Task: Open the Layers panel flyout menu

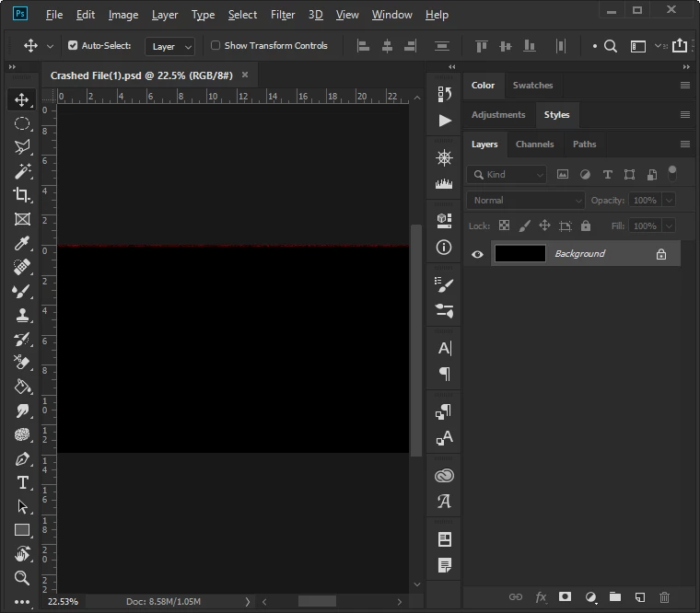Action: [x=685, y=145]
